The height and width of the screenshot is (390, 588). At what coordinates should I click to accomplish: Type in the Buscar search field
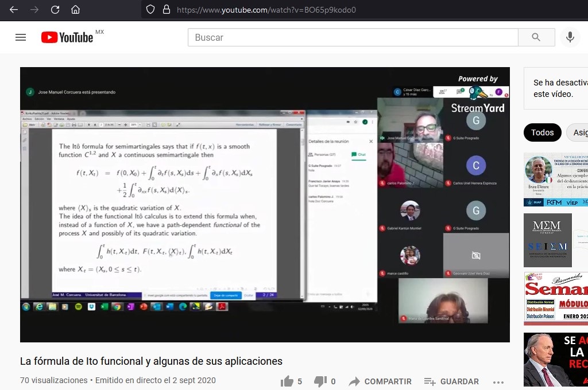point(353,37)
